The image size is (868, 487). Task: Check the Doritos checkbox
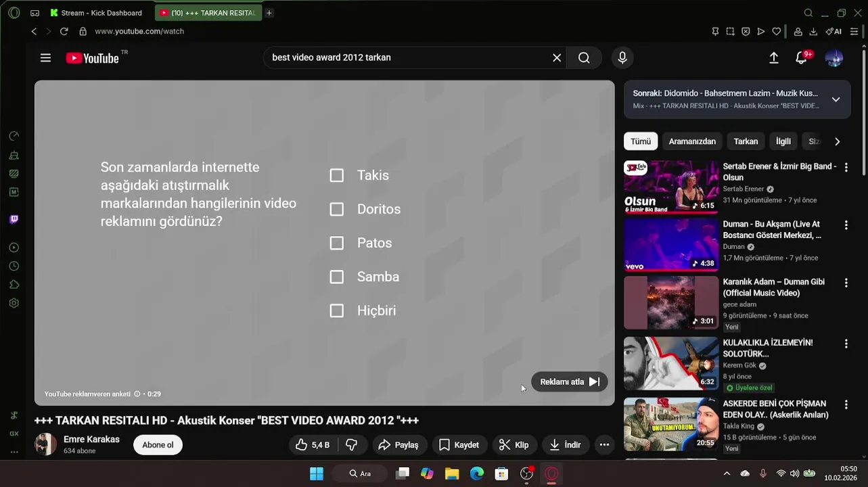point(336,209)
